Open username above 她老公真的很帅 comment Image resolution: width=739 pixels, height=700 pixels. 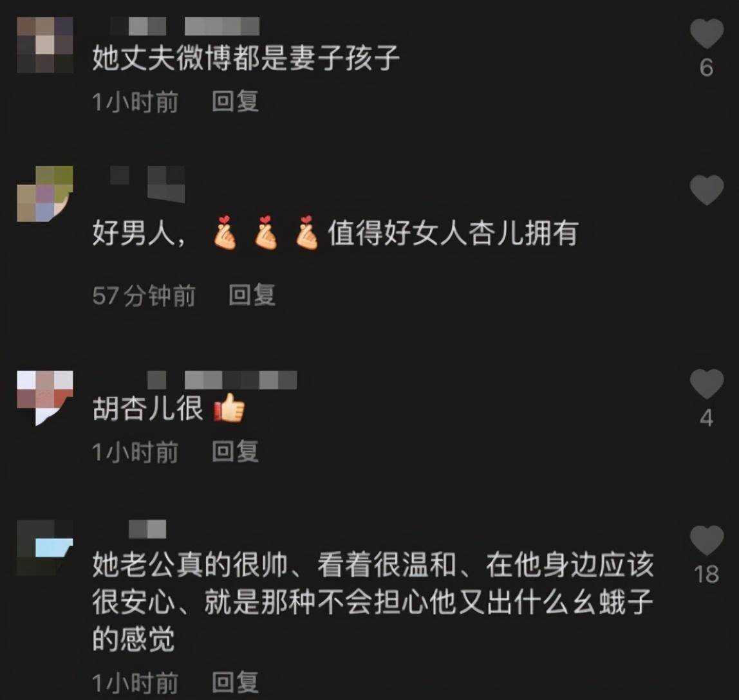[x=147, y=529]
